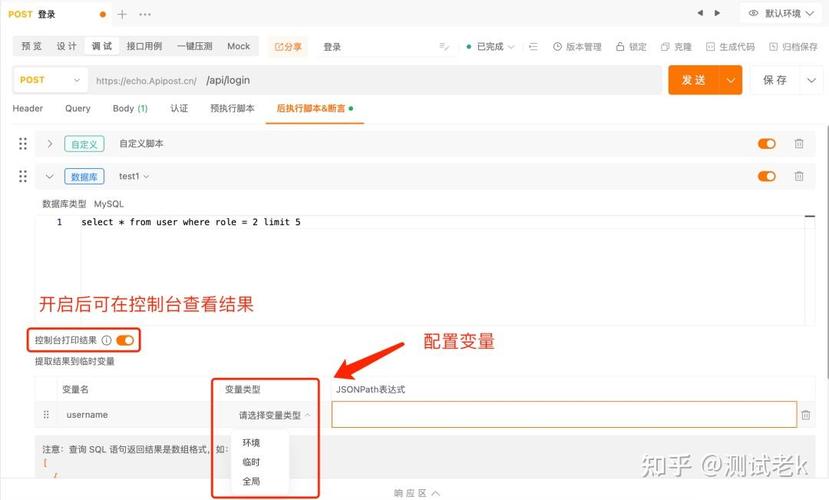
Task: Grab drag handle of 自定义脚本 row
Action: (23, 143)
